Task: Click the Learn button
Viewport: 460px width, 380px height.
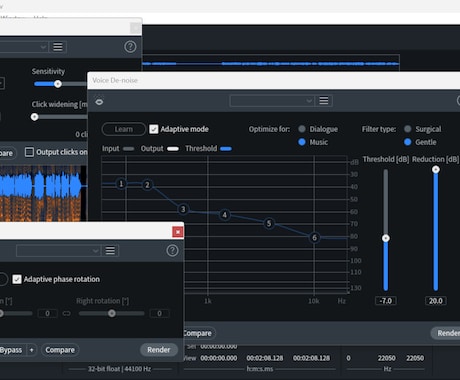Action: (x=124, y=129)
